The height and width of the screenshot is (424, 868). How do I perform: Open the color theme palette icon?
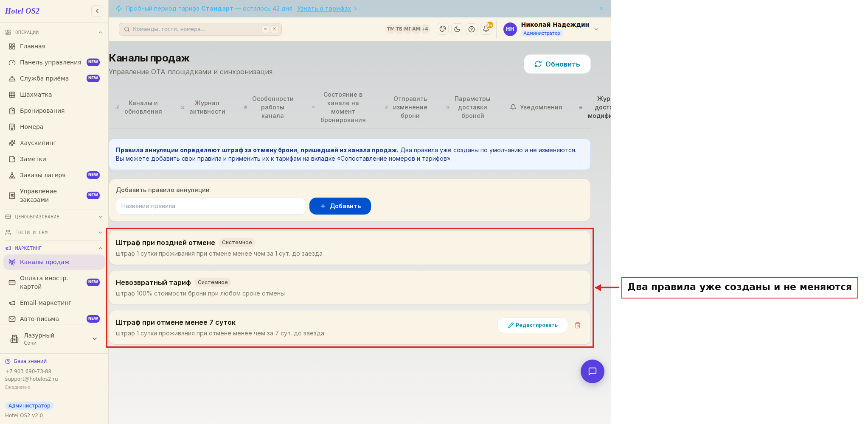443,29
